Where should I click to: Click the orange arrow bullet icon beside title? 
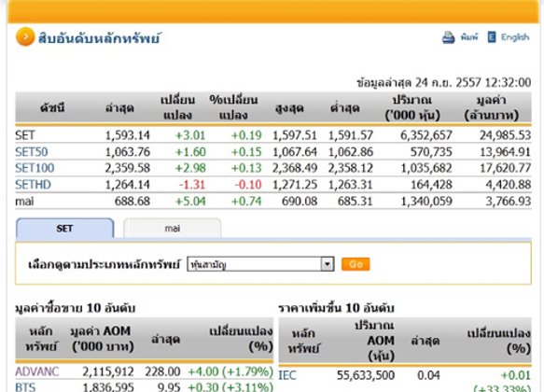(25, 36)
